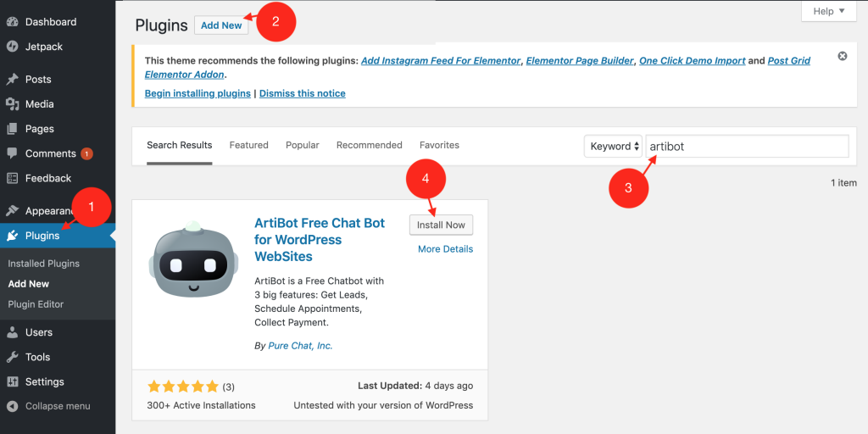Click 'Untested with your version of WordPress'
Viewport: 868px width, 434px height.
pyautogui.click(x=383, y=405)
